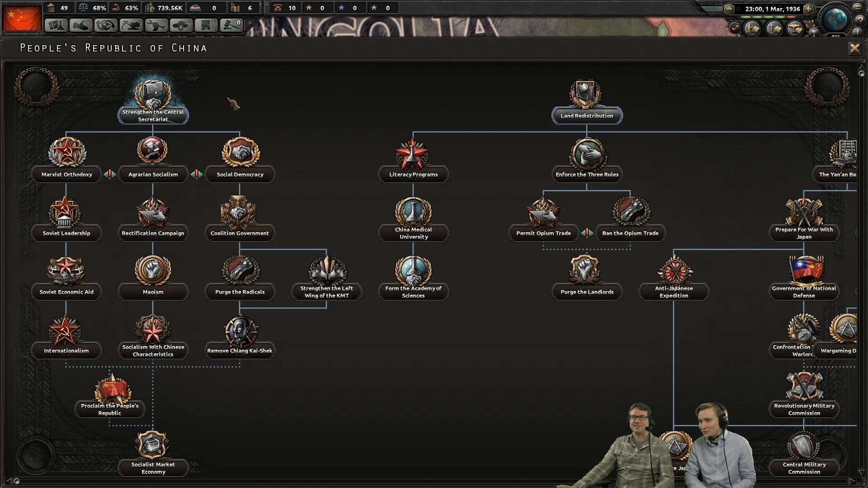
Task: Click The Yan'an focus label
Action: [x=835, y=174]
